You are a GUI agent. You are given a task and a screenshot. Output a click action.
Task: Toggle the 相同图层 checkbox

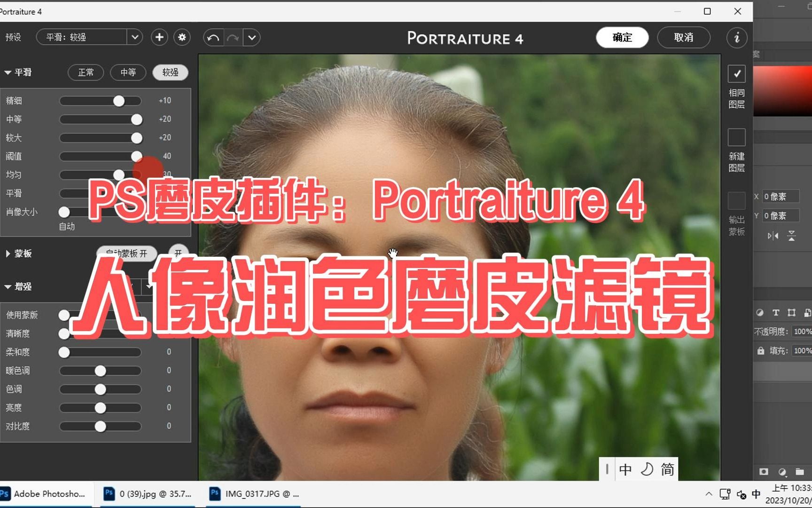point(737,74)
